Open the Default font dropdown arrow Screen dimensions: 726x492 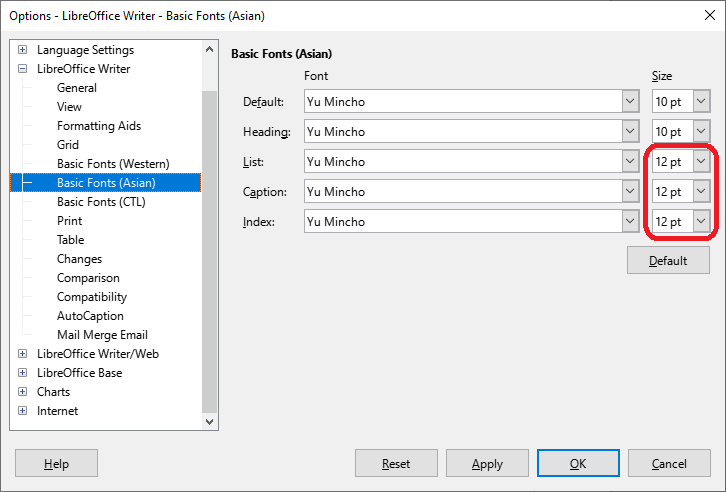click(630, 101)
